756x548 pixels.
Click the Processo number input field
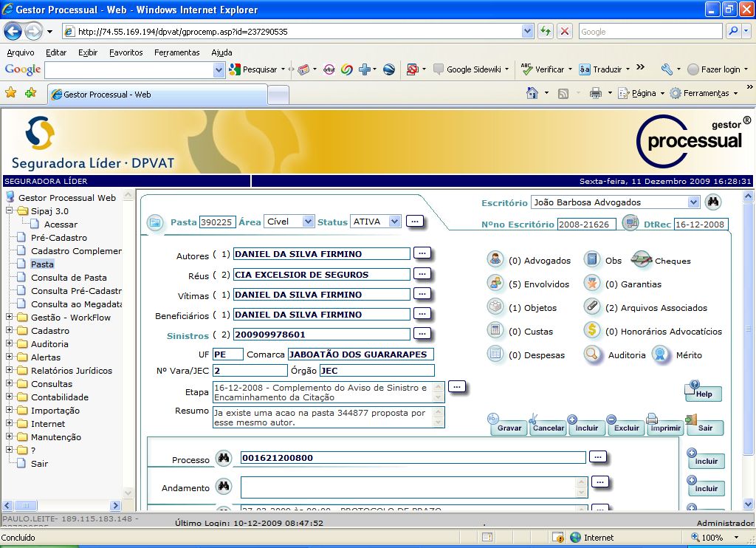pos(413,458)
